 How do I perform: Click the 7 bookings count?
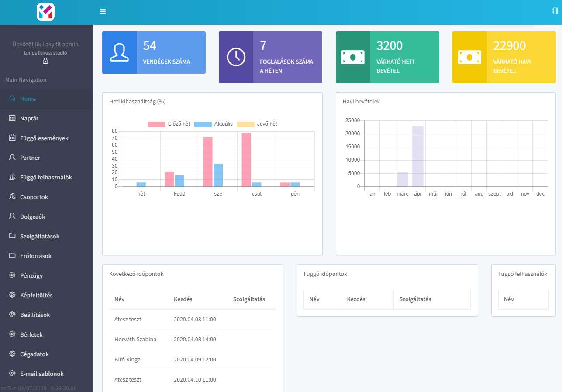tap(263, 45)
